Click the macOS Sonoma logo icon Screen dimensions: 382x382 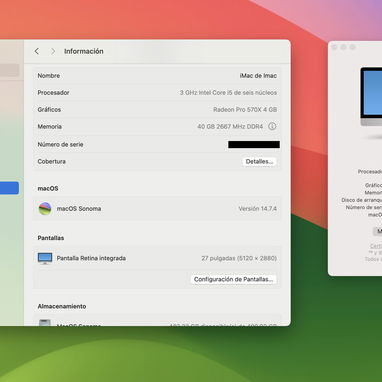(45, 209)
